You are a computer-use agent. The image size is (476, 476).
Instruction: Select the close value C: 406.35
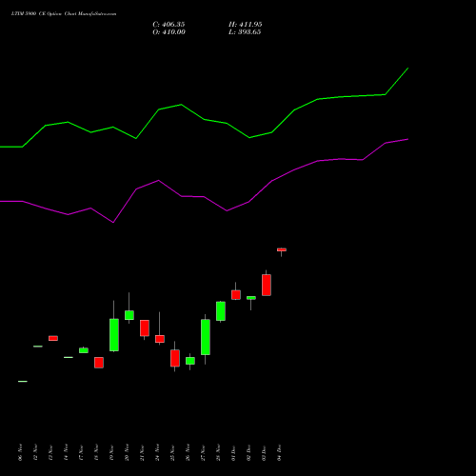pos(169,25)
